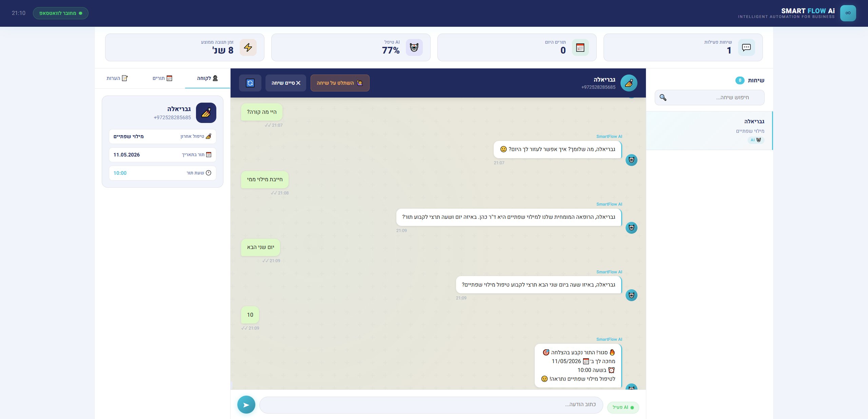Click the customer card syringe avatar
The height and width of the screenshot is (419, 868).
pos(206,113)
